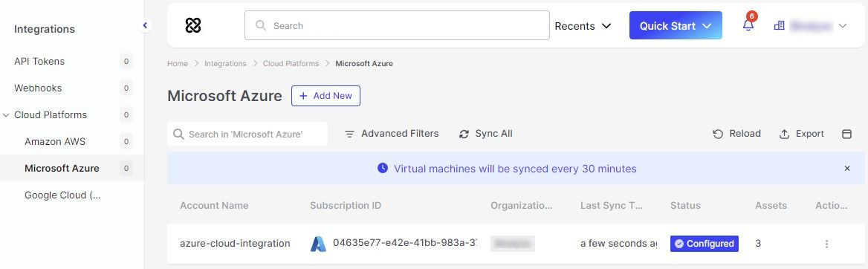Sort by the Assets column header
Viewport: 868px width, 269px height.
click(771, 205)
